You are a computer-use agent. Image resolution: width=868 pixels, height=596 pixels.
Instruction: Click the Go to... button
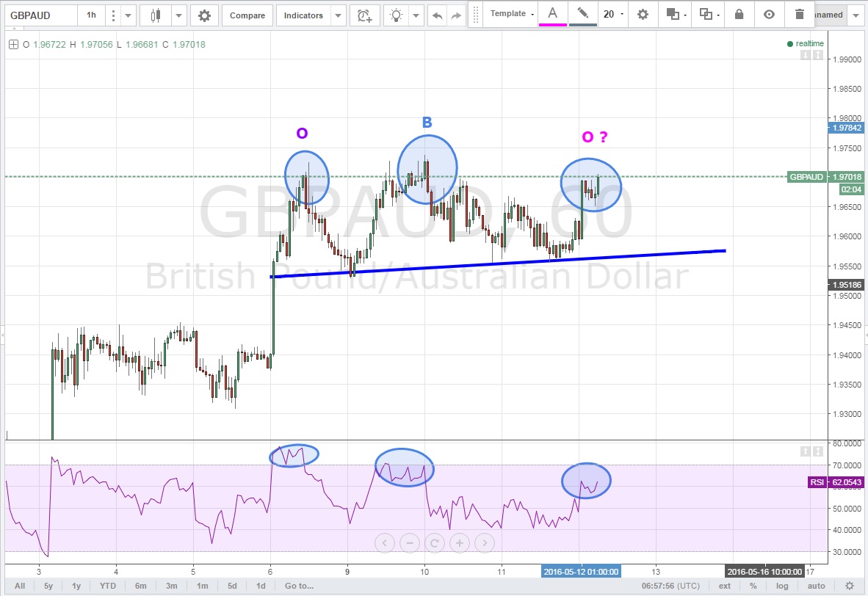(x=300, y=586)
